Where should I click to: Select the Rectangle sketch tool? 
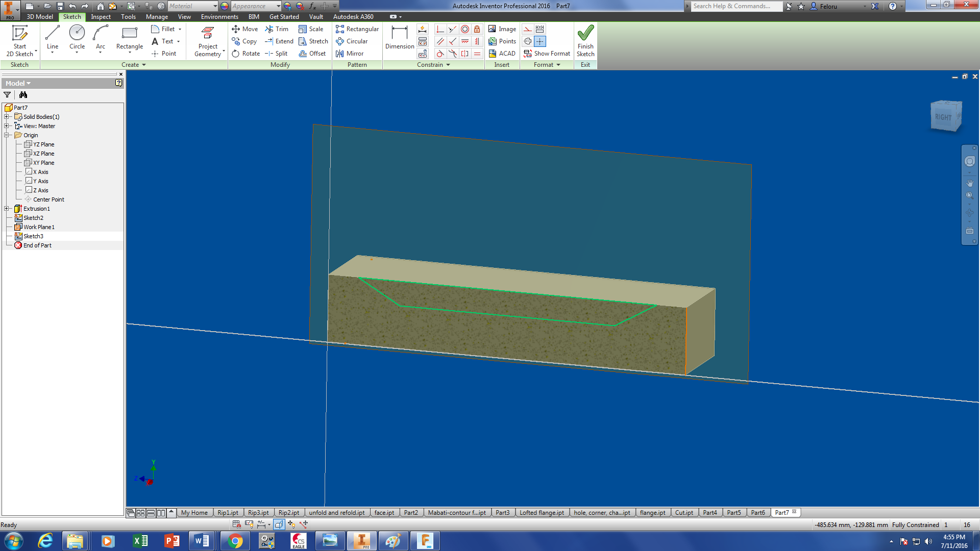point(130,38)
